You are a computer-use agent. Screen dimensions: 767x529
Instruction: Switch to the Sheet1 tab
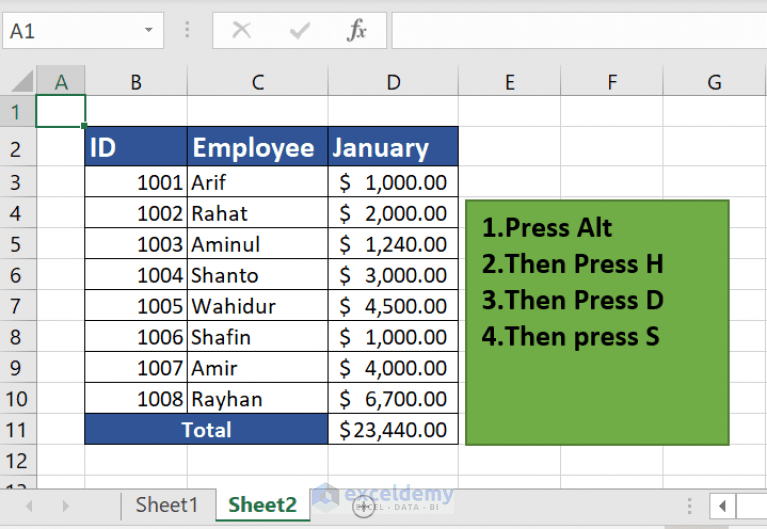tap(167, 505)
